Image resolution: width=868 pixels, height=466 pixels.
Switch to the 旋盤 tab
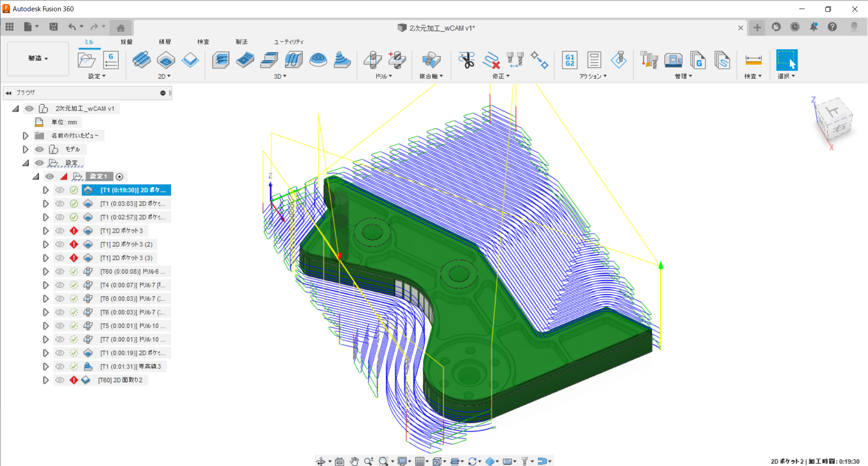[127, 42]
